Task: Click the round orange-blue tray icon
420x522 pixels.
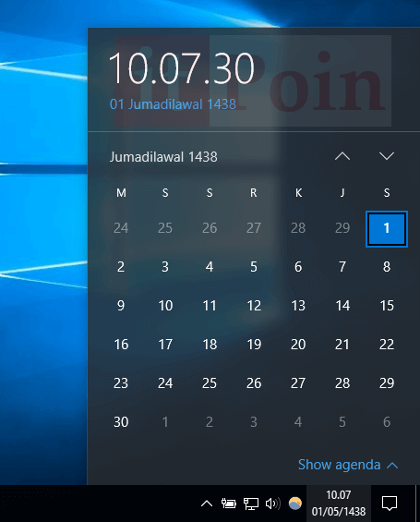Action: (x=295, y=504)
